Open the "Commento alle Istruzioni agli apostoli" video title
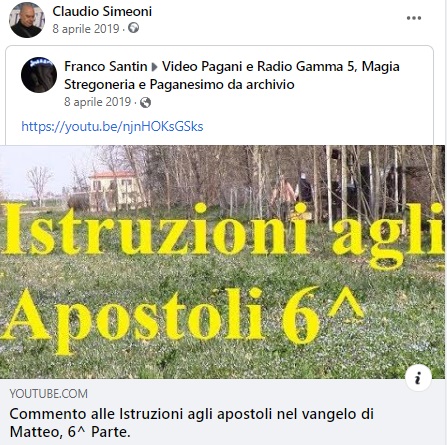Image resolution: width=447 pixels, height=445 pixels. (192, 423)
